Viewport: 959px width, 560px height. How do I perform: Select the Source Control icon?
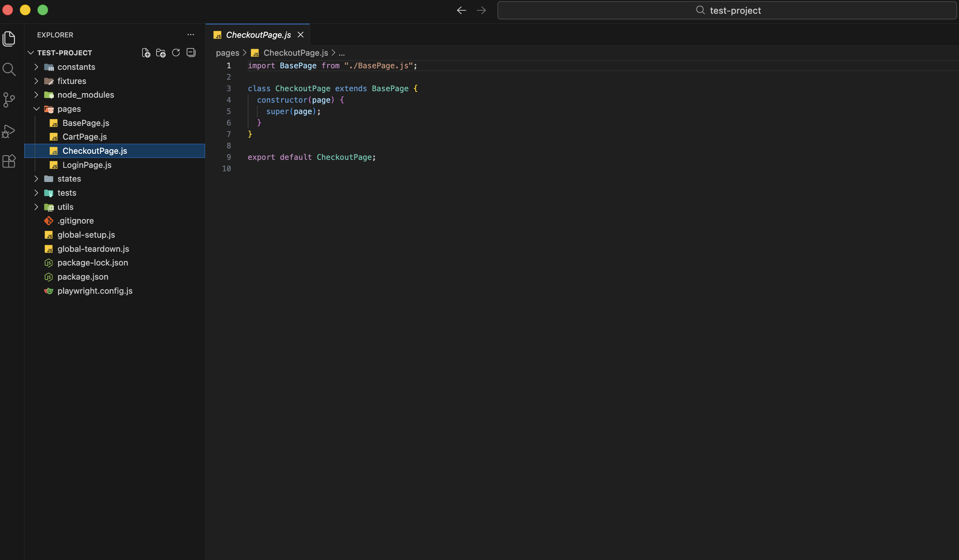[x=9, y=100]
